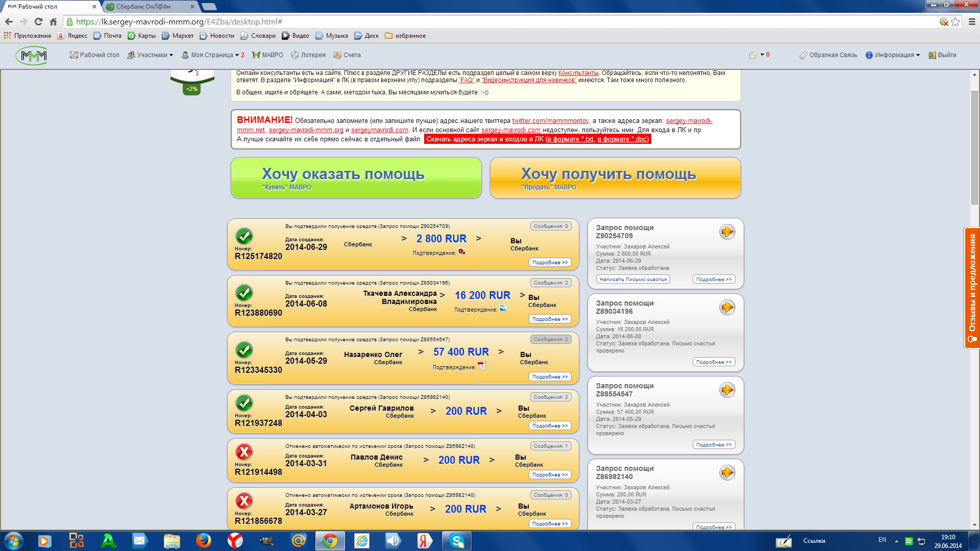Focus the browser address bar
The height and width of the screenshot is (551, 980).
click(505, 21)
